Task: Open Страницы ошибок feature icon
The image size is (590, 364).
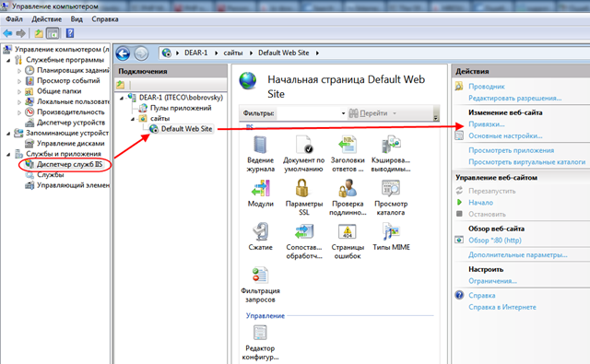Action: [348, 231]
